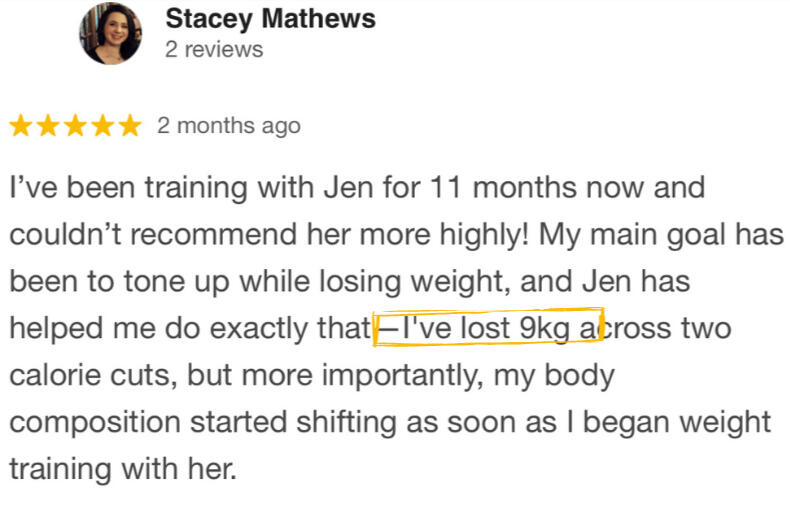Click the highlighted "I've lost 9kg" text
This screenshot has width=790, height=526.
coord(488,328)
